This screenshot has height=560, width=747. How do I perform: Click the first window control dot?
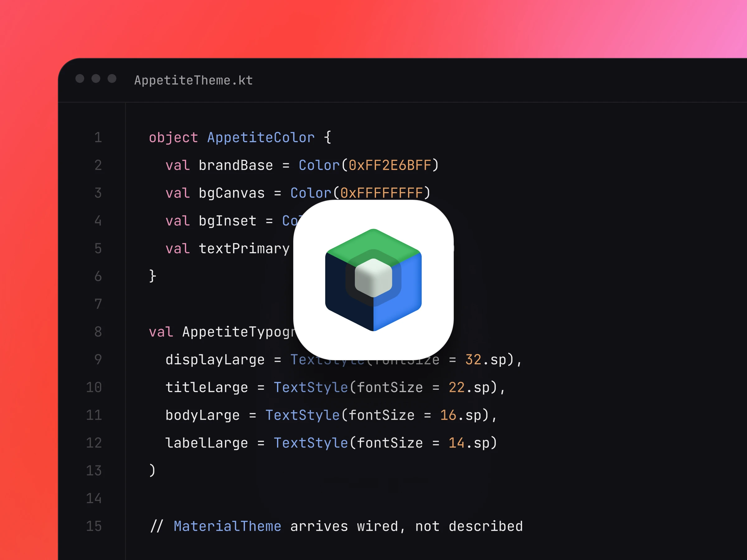point(80,79)
